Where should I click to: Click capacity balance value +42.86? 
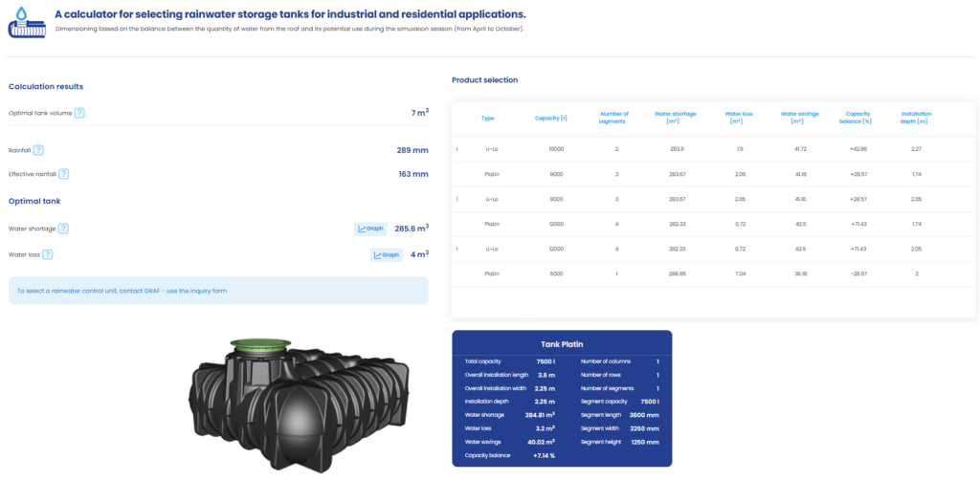pyautogui.click(x=858, y=149)
